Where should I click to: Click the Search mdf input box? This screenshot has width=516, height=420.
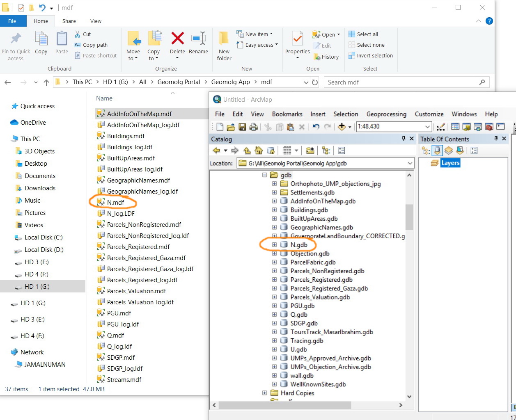pyautogui.click(x=406, y=82)
